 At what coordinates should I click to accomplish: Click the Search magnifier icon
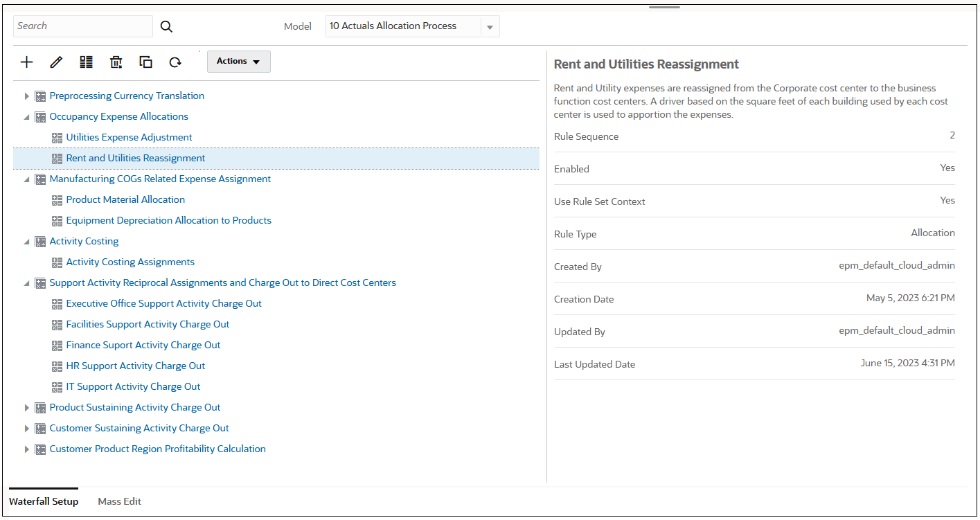pyautogui.click(x=166, y=26)
